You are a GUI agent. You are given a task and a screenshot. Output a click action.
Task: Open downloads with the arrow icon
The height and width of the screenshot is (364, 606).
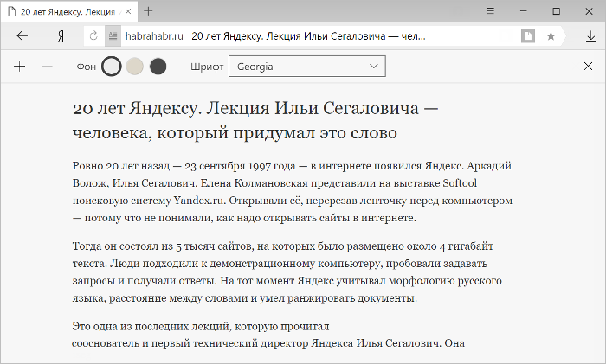590,36
